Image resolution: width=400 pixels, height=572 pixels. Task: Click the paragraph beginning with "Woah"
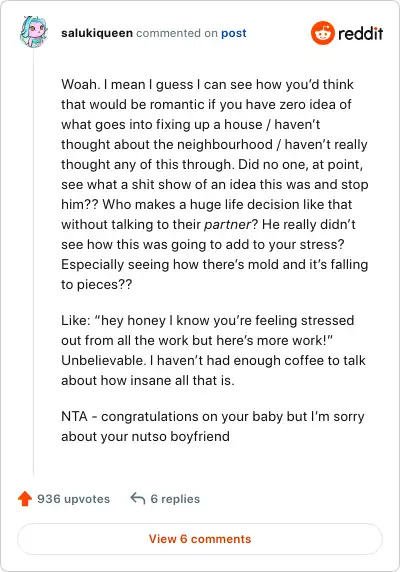pos(214,184)
